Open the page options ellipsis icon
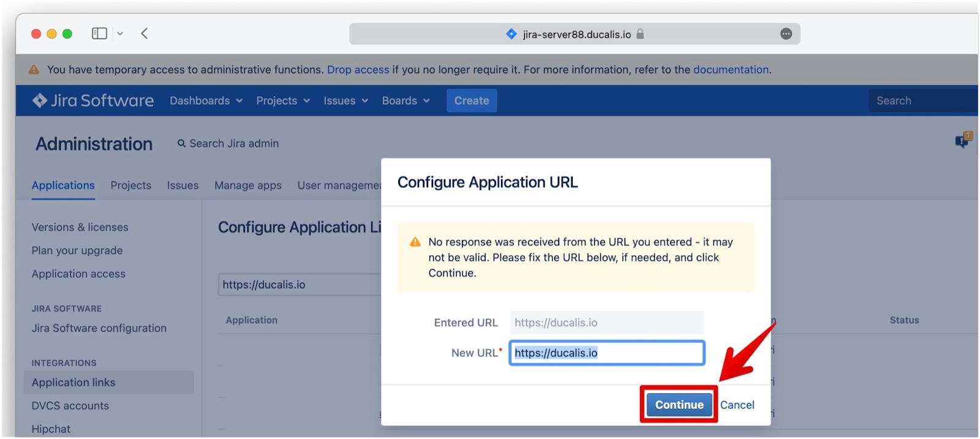Image resolution: width=980 pixels, height=439 pixels. pos(786,34)
